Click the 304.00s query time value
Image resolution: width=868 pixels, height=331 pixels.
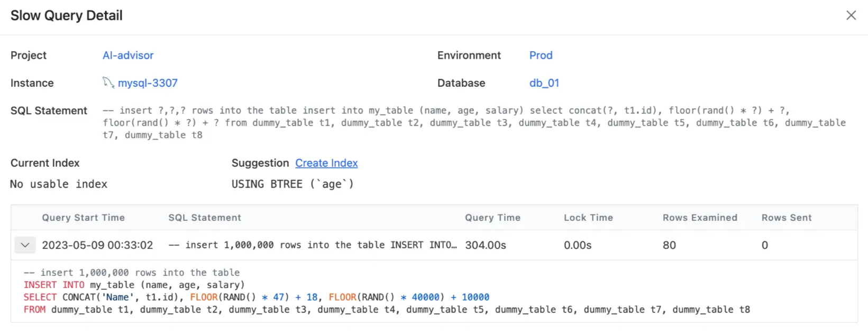click(x=486, y=245)
